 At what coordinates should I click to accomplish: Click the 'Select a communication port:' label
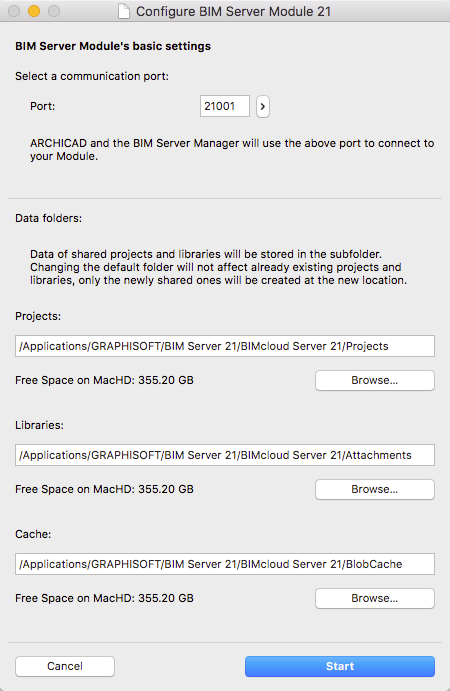92,76
